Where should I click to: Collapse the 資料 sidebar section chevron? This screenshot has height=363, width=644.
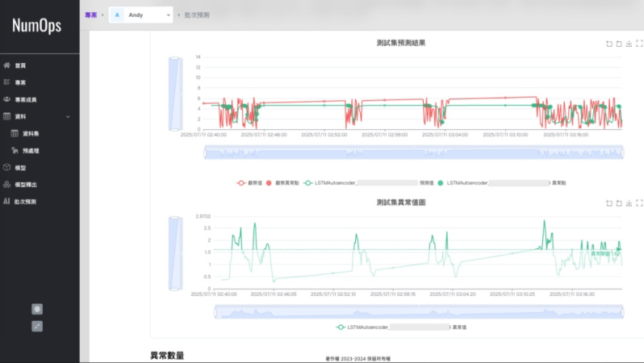(x=68, y=117)
